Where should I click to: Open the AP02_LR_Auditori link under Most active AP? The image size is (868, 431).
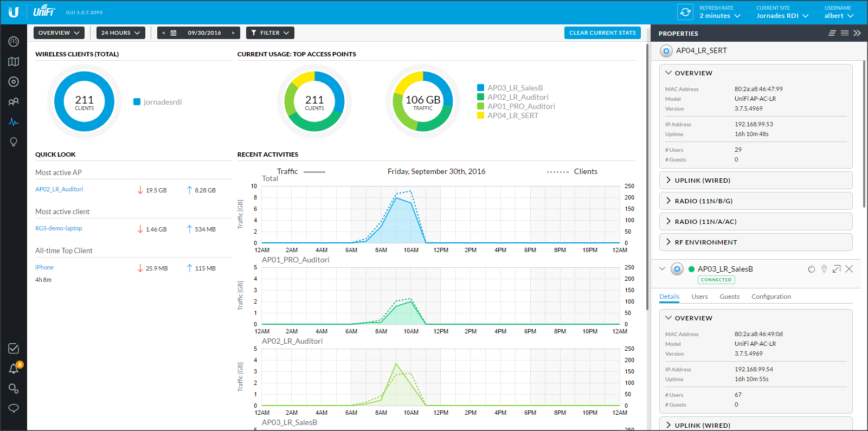(x=59, y=189)
